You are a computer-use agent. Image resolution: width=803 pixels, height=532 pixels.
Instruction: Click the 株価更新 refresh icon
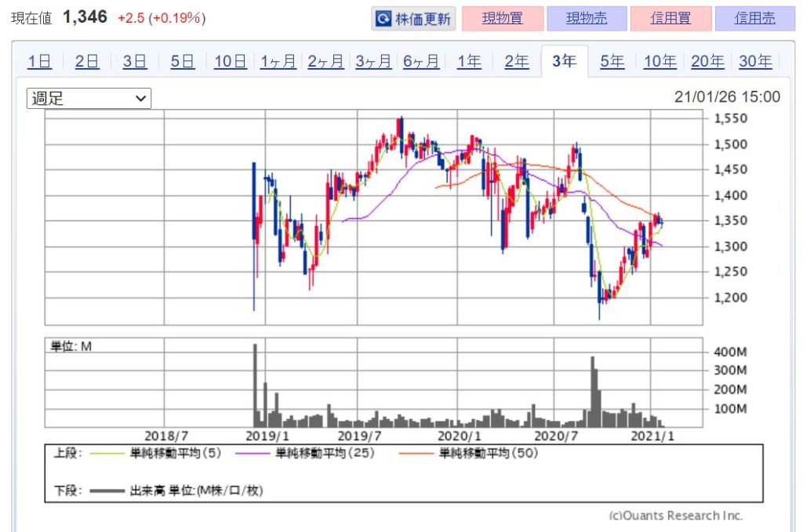pyautogui.click(x=384, y=19)
